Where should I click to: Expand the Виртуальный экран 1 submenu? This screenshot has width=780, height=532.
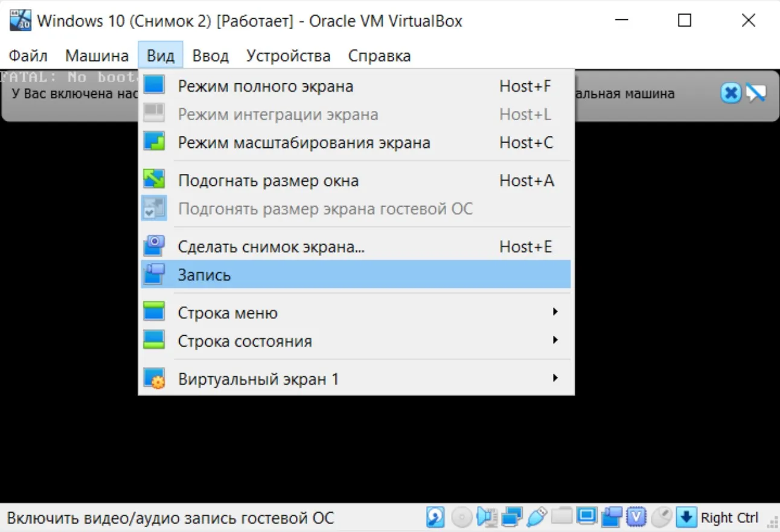point(355,380)
